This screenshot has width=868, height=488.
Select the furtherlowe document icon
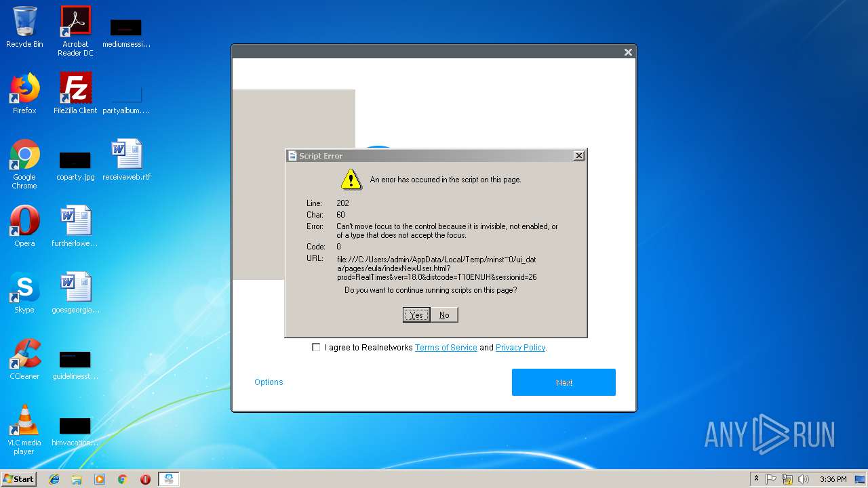[75, 226]
